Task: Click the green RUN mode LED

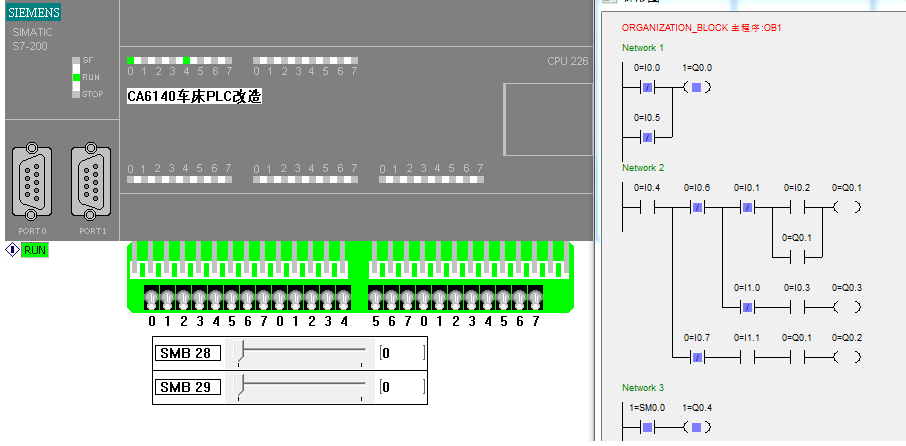Action: pos(76,77)
